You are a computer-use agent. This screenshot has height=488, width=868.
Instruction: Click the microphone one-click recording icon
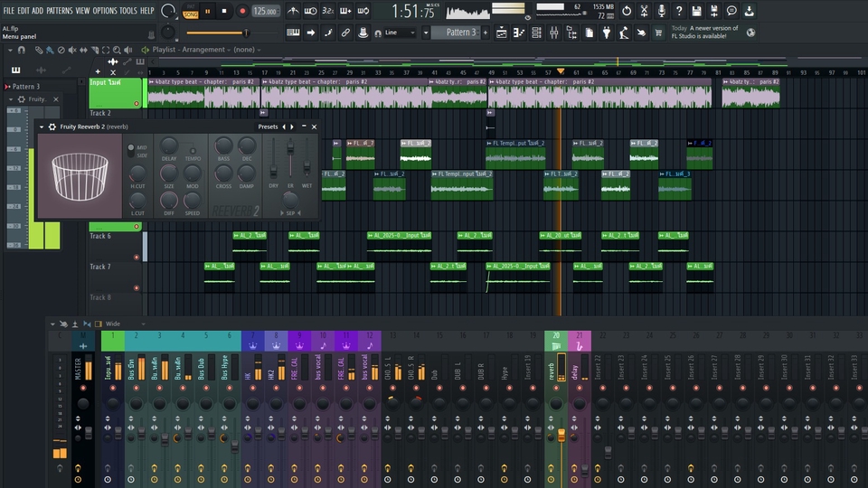click(x=662, y=11)
